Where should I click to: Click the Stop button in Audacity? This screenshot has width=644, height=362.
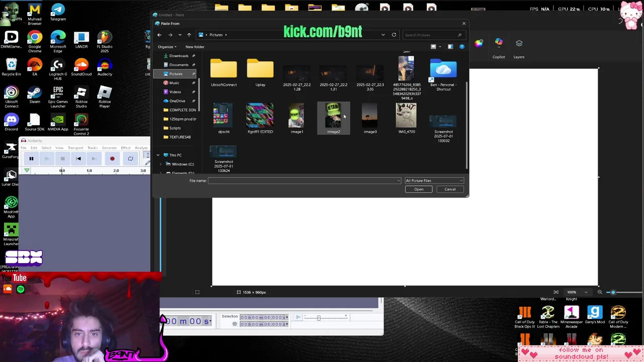62,159
